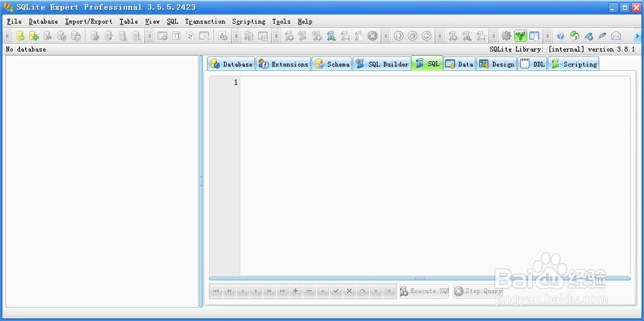The height and width of the screenshot is (321, 644).
Task: Open the Transaction menu
Action: click(205, 21)
